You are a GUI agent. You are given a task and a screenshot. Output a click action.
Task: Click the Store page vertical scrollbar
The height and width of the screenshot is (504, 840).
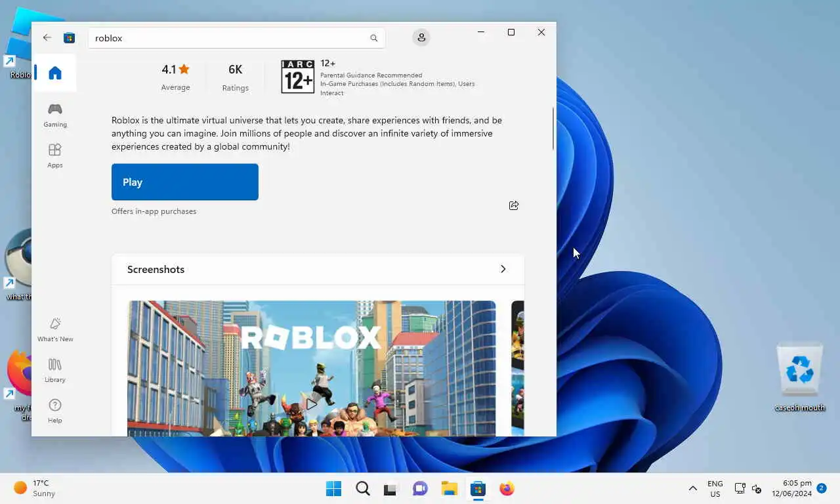(554, 128)
